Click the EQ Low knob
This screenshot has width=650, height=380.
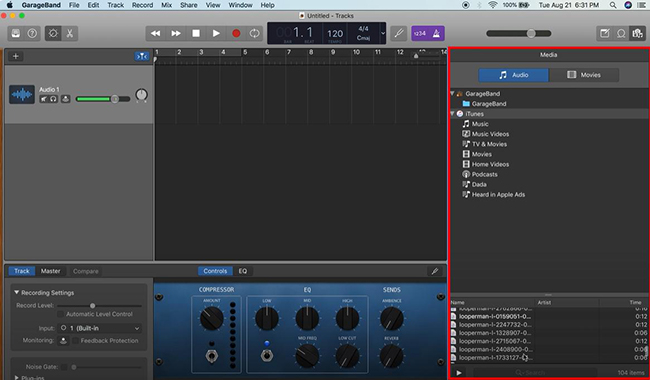coord(267,318)
